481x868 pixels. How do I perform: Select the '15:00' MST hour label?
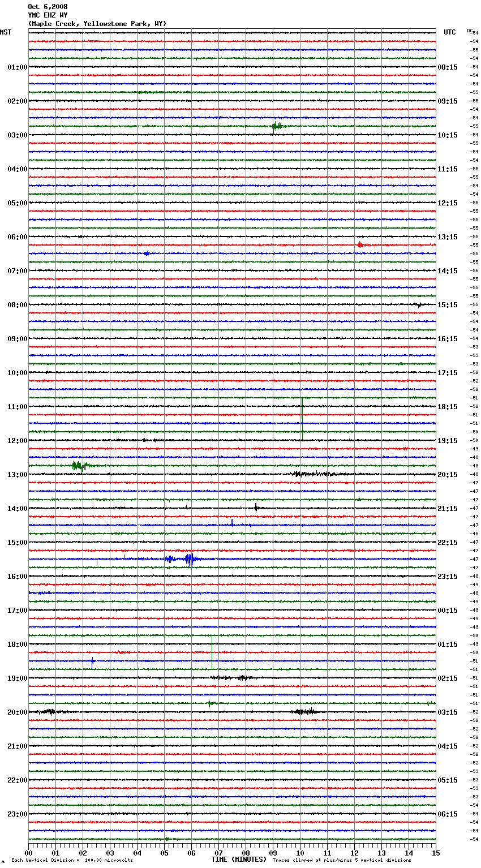[18, 543]
